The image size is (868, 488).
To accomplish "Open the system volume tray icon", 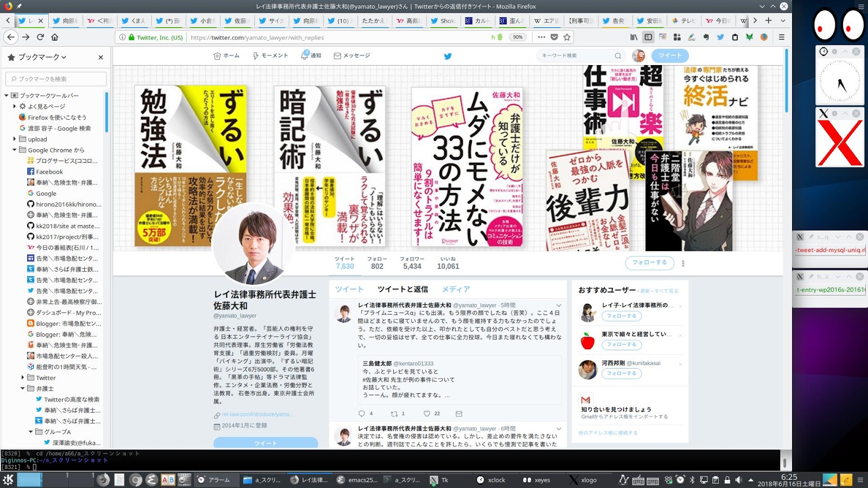I will 738,480.
